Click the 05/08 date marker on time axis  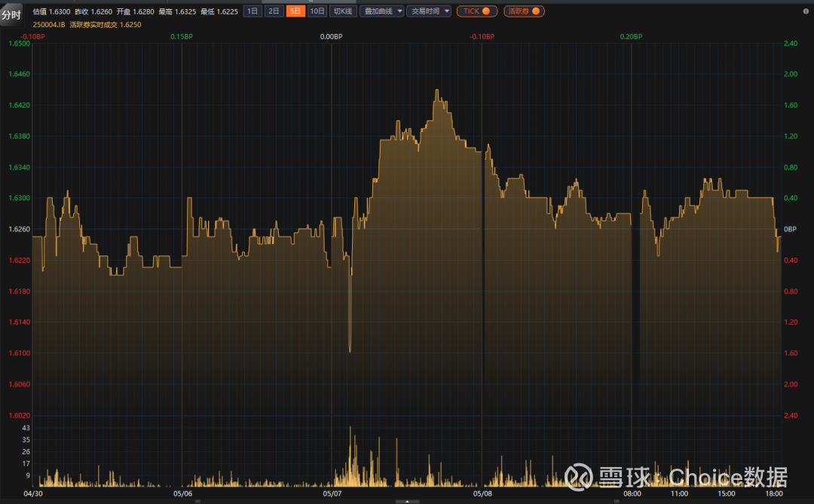(x=482, y=494)
